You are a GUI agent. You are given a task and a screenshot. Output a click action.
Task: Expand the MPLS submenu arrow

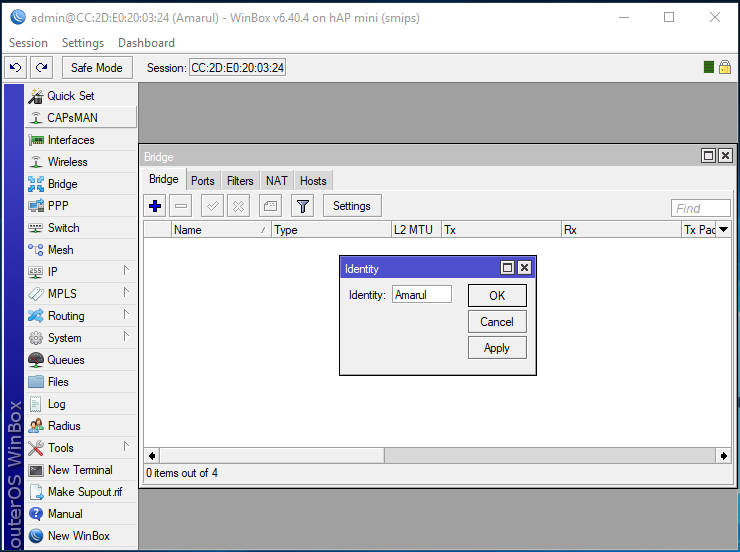point(126,292)
